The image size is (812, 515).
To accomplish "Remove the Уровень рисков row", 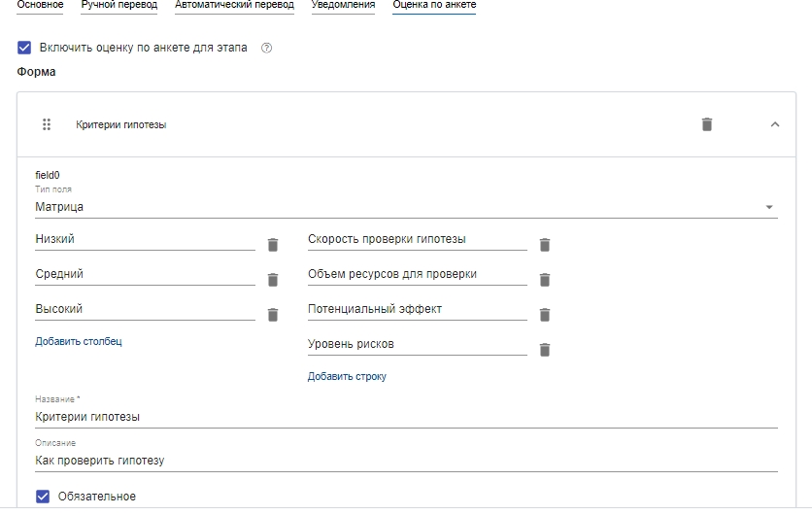I will click(544, 350).
